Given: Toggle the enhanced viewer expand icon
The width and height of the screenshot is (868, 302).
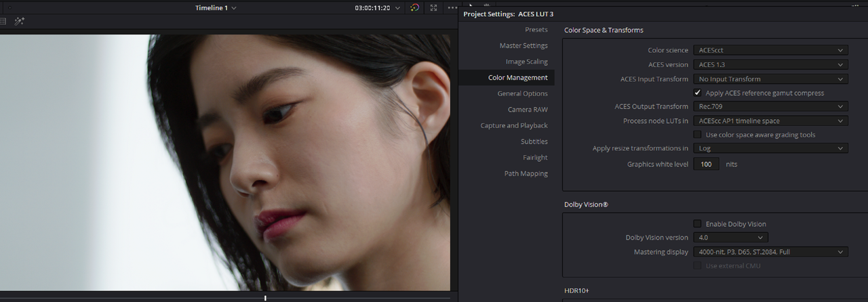Looking at the screenshot, I should coord(434,7).
